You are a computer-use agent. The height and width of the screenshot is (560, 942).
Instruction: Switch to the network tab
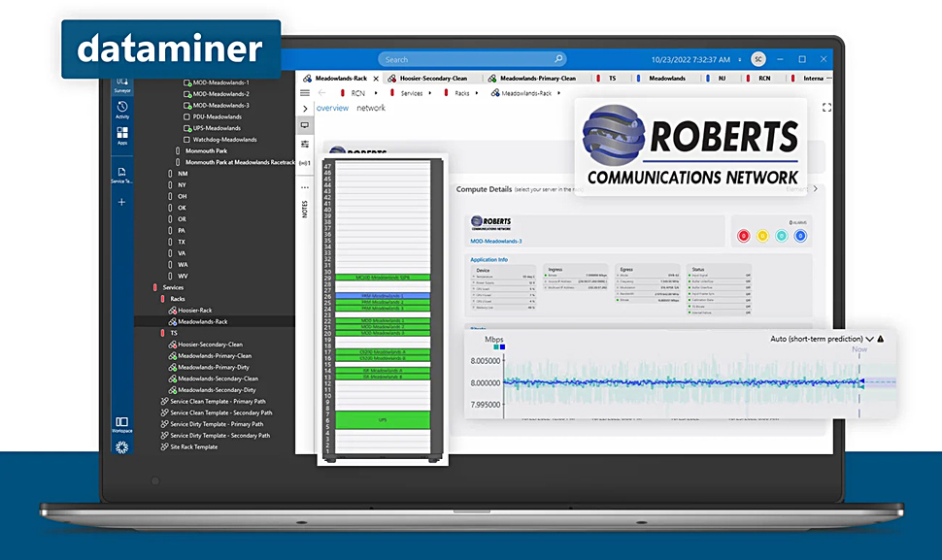(x=370, y=108)
